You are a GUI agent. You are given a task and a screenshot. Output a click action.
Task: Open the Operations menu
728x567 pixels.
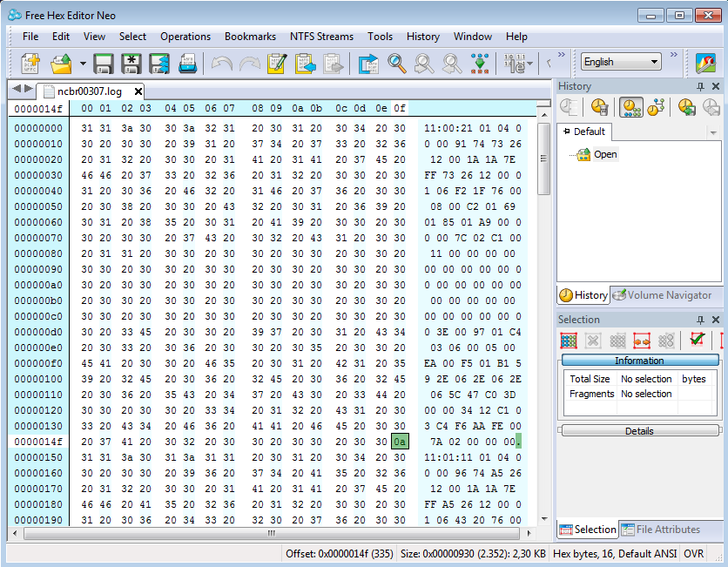(x=185, y=37)
